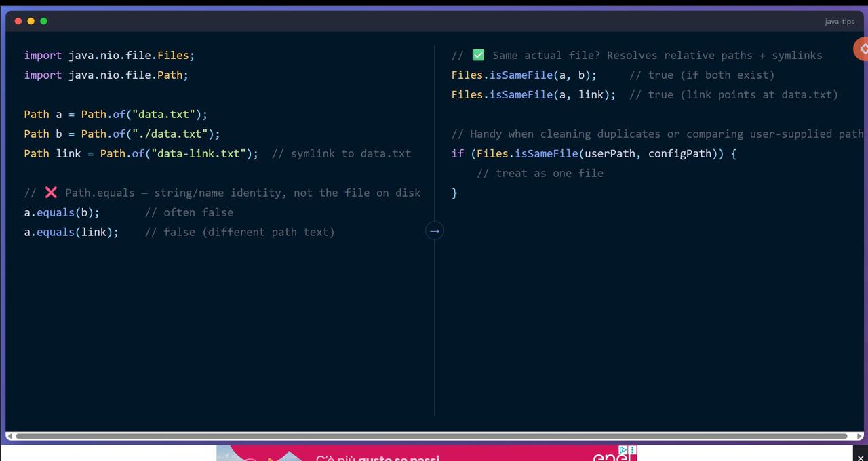This screenshot has height=461, width=868.
Task: Click the 'java-tips' title label
Action: point(840,21)
